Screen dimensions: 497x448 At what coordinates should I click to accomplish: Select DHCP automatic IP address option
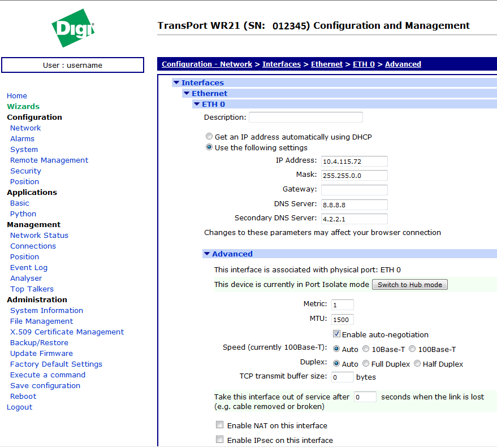tap(209, 137)
